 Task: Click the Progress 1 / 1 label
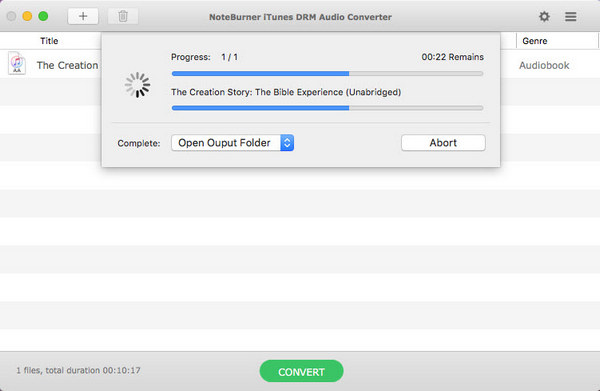pos(204,57)
